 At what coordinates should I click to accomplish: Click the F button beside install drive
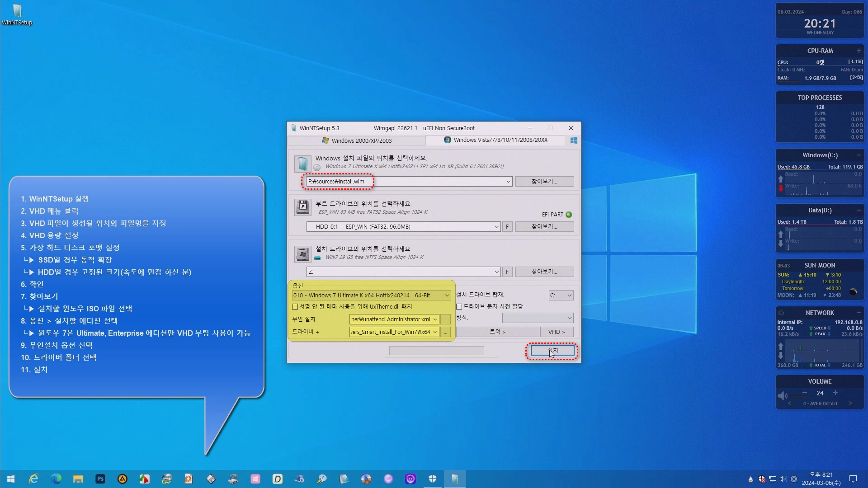click(507, 272)
